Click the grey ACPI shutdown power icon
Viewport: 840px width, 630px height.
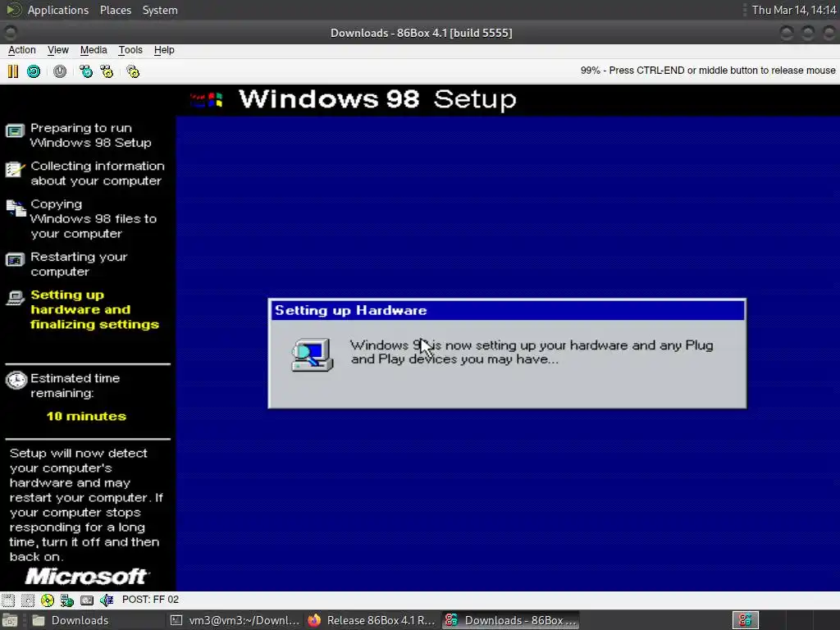tap(60, 71)
